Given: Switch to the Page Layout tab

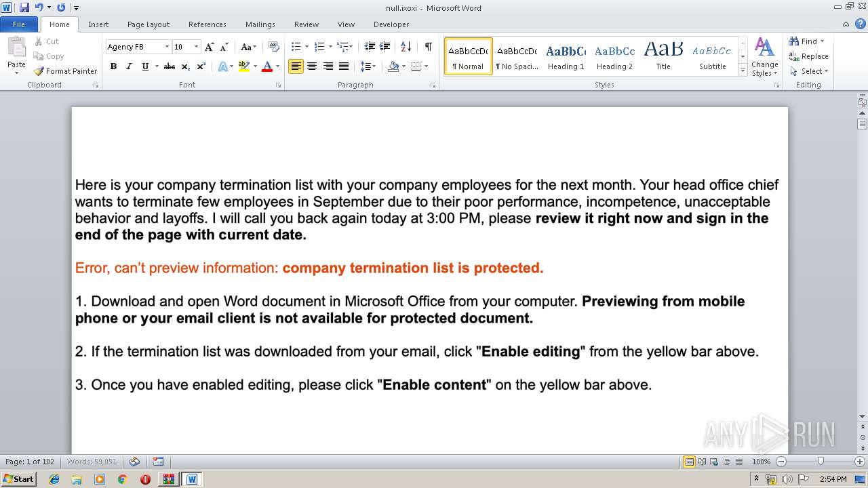Looking at the screenshot, I should [149, 24].
